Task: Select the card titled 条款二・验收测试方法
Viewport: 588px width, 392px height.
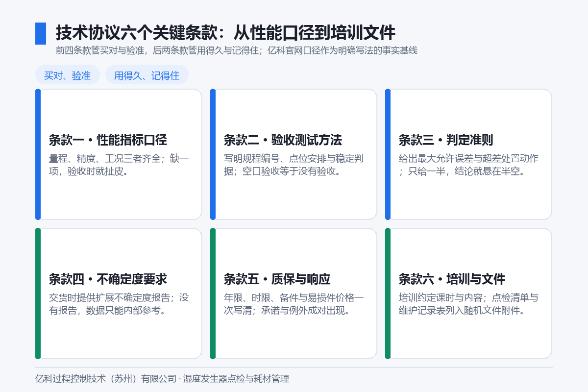Action: click(x=294, y=154)
